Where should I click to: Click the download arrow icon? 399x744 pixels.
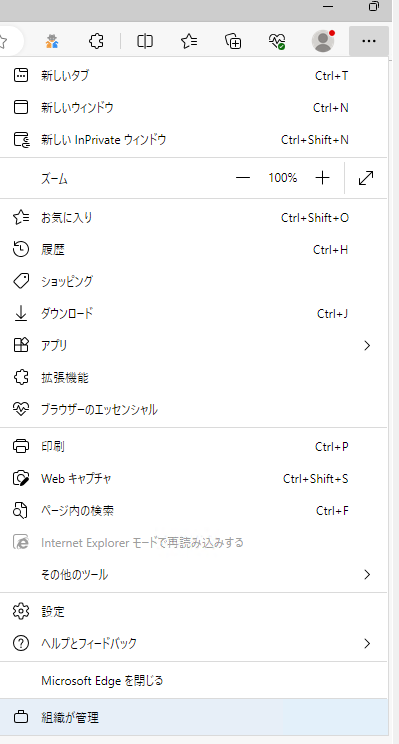21,313
